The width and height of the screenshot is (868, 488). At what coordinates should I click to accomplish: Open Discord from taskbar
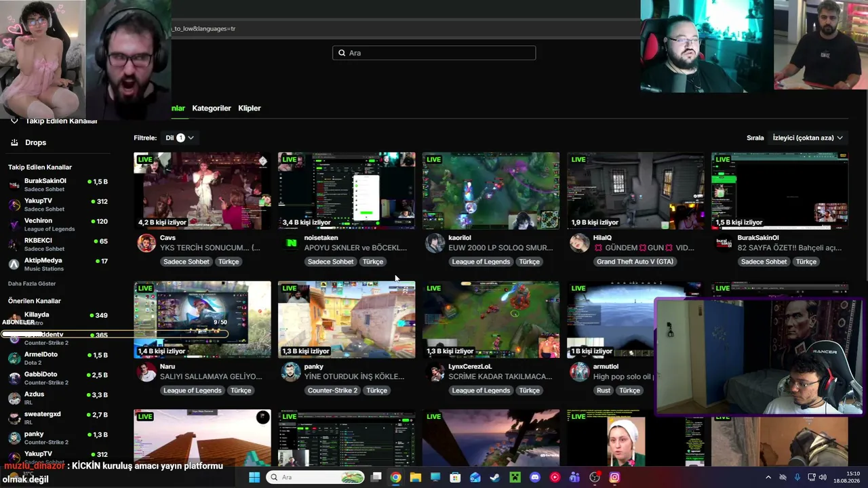click(535, 477)
